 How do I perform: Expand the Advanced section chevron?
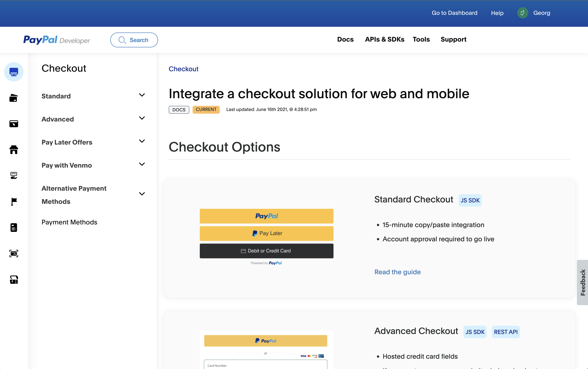pyautogui.click(x=142, y=118)
